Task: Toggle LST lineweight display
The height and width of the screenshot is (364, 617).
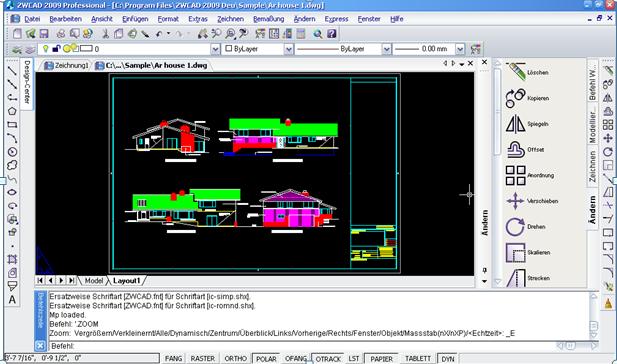Action: pyautogui.click(x=353, y=358)
